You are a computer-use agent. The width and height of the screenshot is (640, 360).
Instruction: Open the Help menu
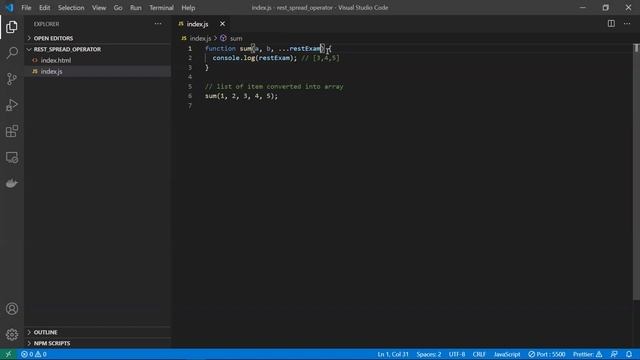pos(188,7)
